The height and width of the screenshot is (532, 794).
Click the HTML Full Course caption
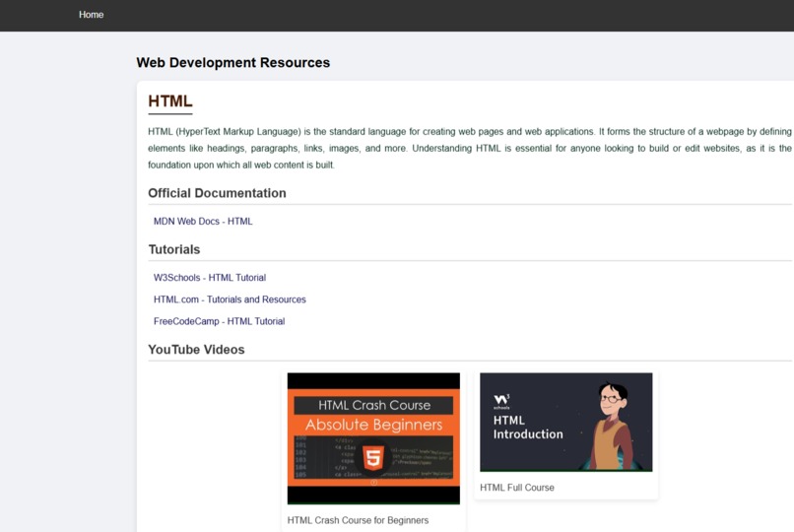pos(517,488)
